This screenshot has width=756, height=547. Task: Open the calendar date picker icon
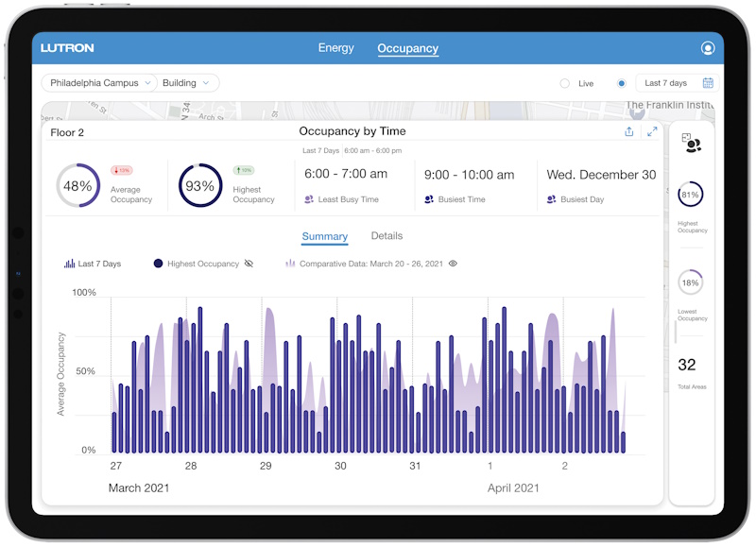(708, 83)
